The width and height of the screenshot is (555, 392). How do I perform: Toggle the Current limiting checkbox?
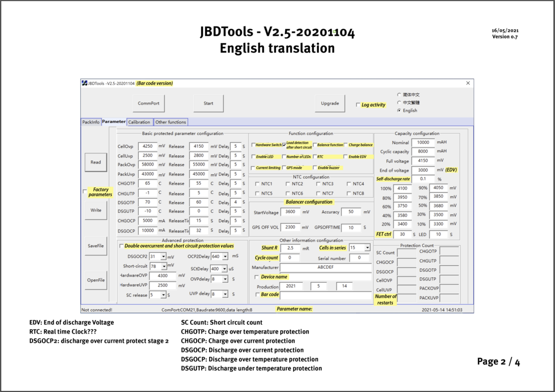[x=253, y=168]
